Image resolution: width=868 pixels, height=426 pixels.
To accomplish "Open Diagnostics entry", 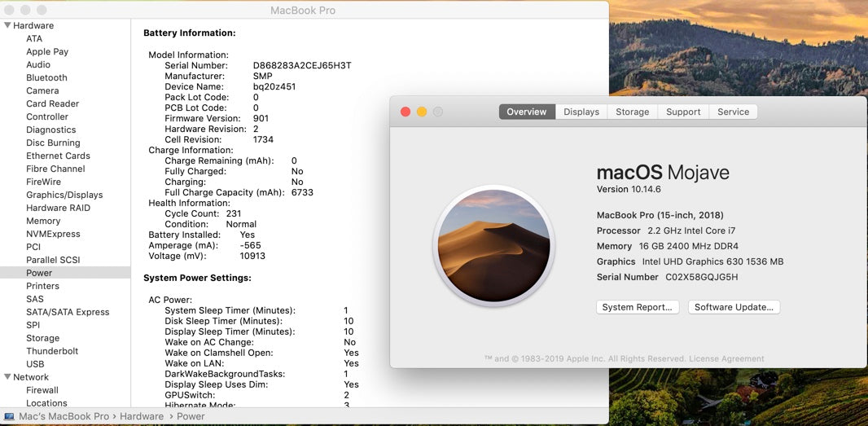I will click(51, 130).
